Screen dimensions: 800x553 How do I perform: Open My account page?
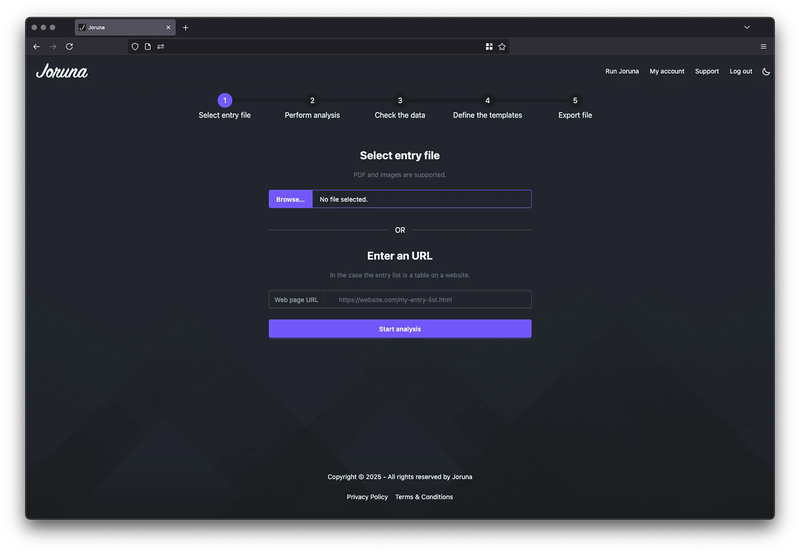[667, 71]
